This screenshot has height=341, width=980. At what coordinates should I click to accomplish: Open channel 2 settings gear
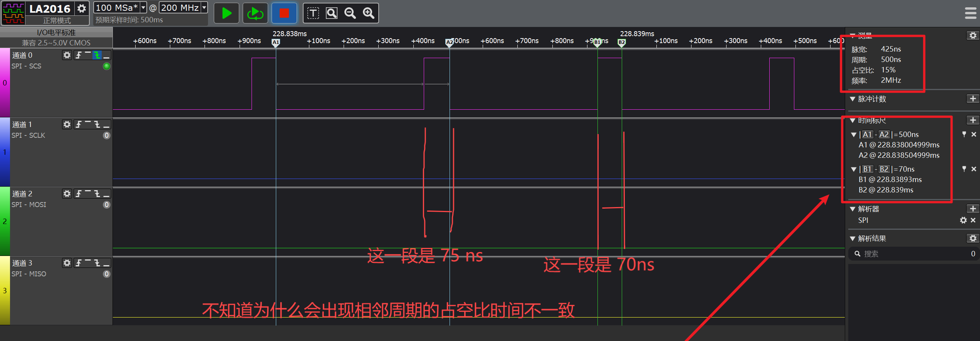tap(67, 194)
